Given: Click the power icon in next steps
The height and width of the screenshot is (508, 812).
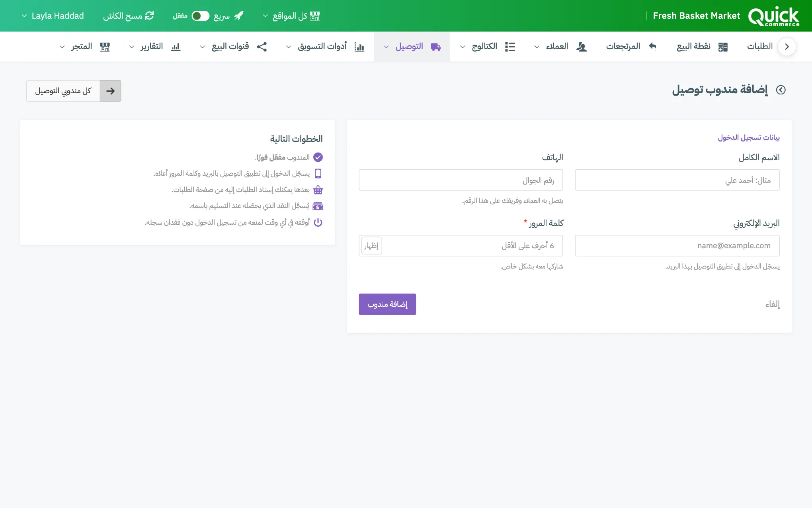Looking at the screenshot, I should (x=318, y=222).
